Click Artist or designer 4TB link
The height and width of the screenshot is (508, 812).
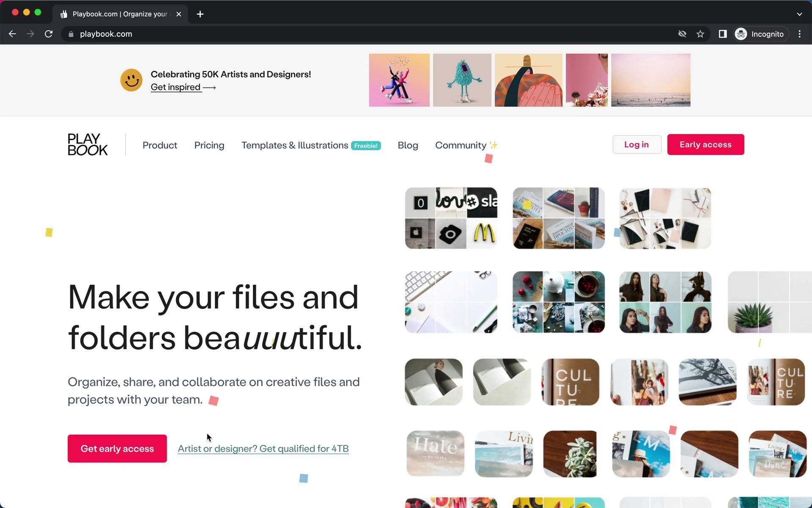point(263,449)
